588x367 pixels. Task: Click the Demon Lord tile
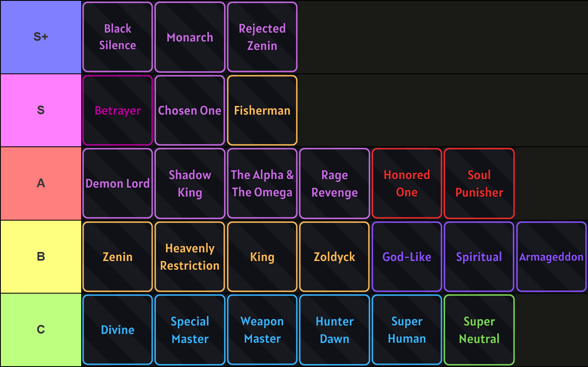(117, 183)
